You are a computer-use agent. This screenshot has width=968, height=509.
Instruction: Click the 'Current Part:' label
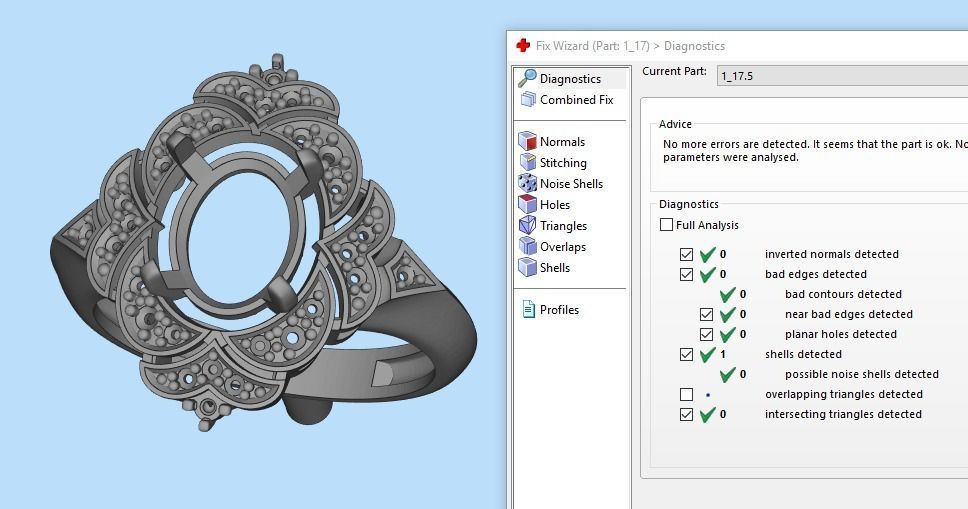(x=674, y=71)
